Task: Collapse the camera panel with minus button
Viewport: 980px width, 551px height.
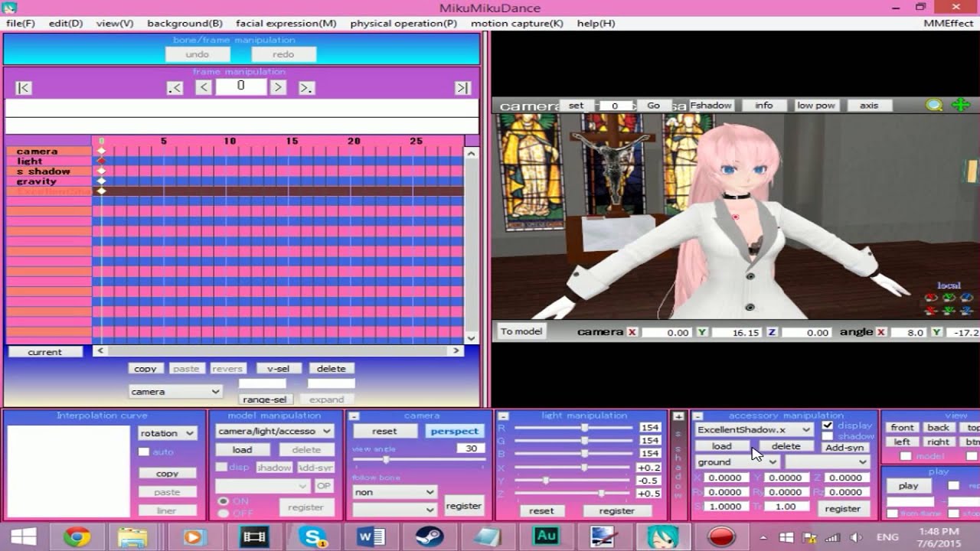Action: [x=354, y=416]
